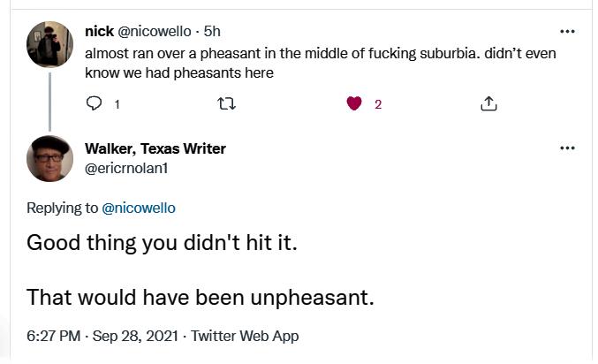Open nick's profile picture
598x364 pixels.
pyautogui.click(x=50, y=44)
